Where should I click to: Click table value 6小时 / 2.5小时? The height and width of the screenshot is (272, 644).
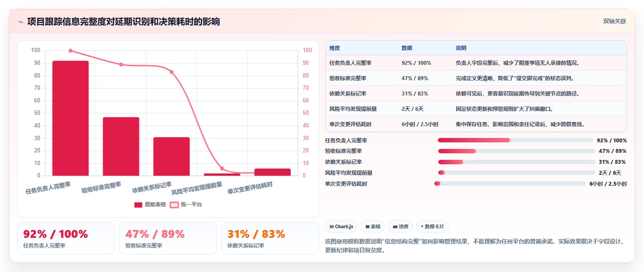point(420,124)
